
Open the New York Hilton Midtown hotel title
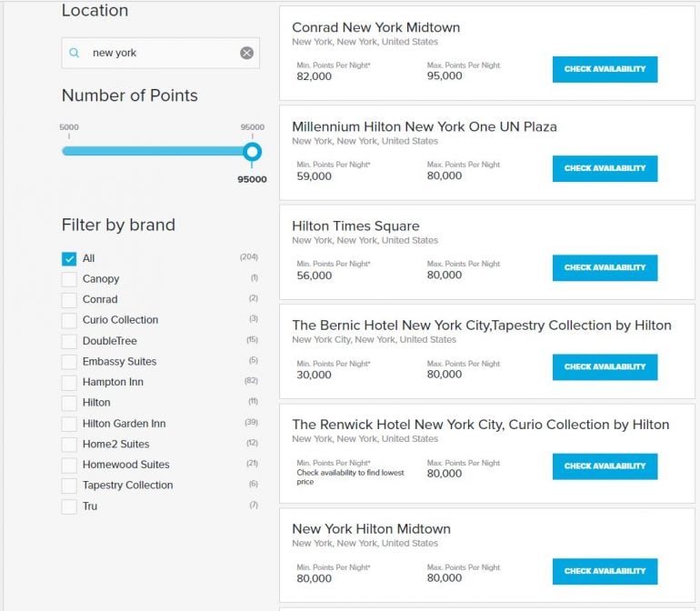coord(371,528)
